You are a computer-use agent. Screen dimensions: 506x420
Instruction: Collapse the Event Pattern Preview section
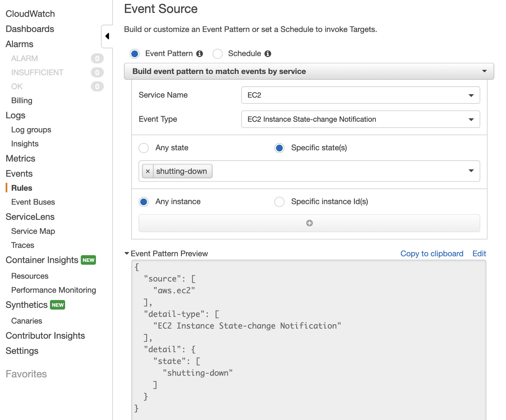127,254
